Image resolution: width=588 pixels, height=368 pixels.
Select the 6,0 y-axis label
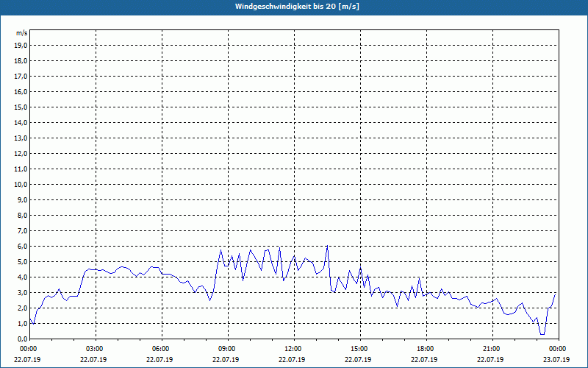tap(22, 247)
